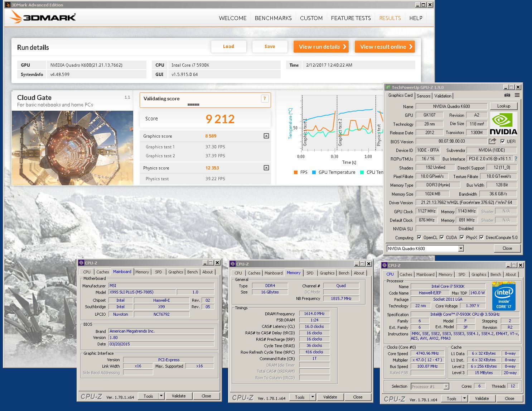The width and height of the screenshot is (532, 411).
Task: Click Lookup button in GPU-Z
Action: click(503, 106)
